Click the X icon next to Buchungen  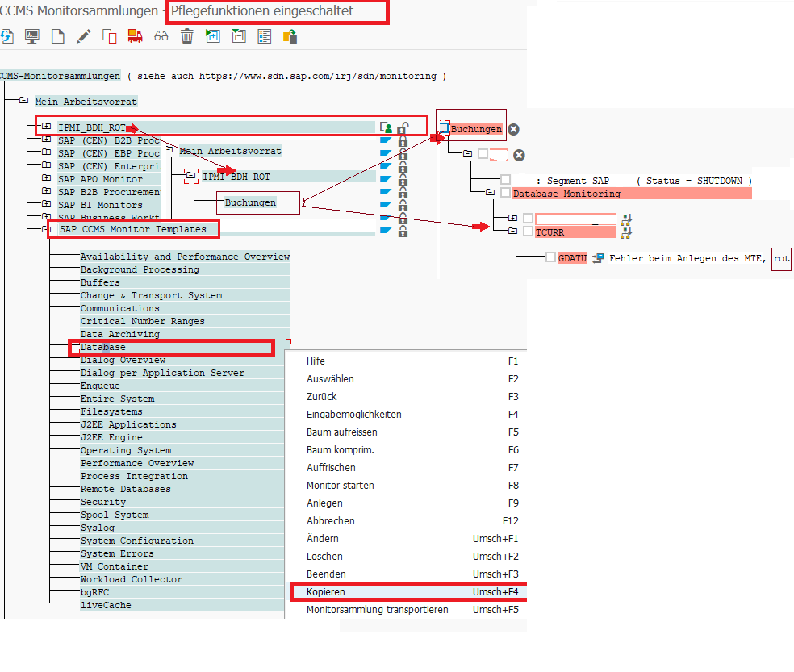click(513, 129)
